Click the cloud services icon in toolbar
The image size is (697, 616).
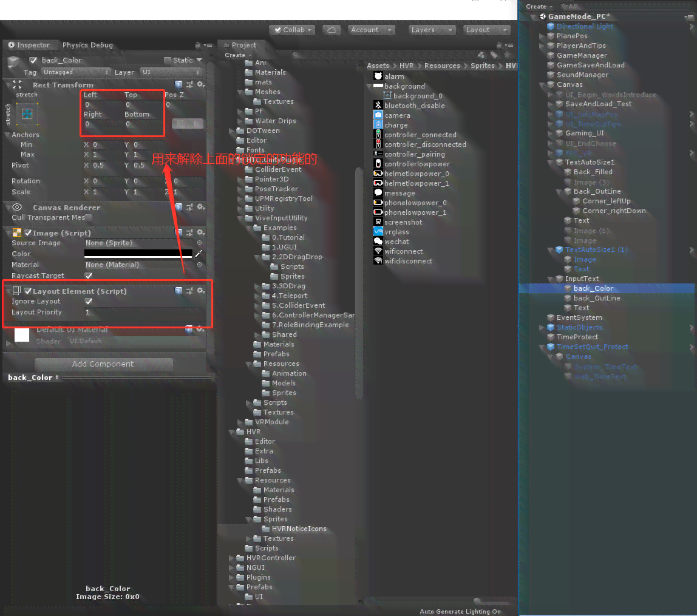[x=331, y=30]
